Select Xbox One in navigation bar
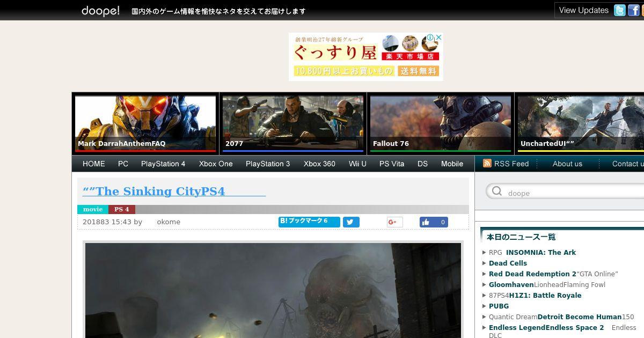 [216, 164]
